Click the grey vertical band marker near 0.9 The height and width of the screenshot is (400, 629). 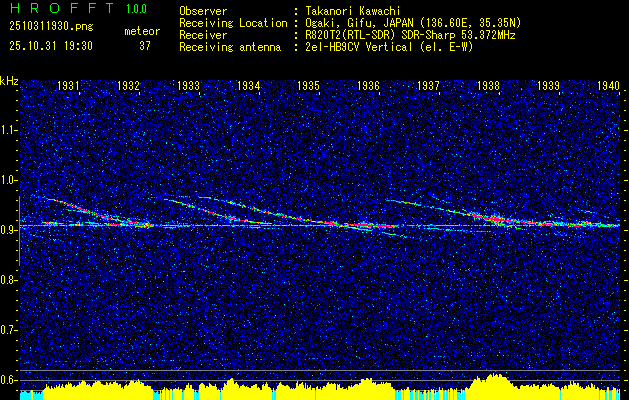pyautogui.click(x=19, y=231)
